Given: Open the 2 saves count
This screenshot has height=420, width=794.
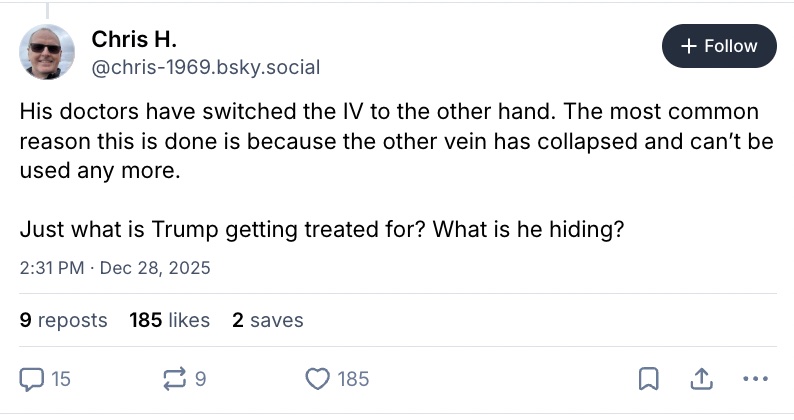Looking at the screenshot, I should click(267, 321).
